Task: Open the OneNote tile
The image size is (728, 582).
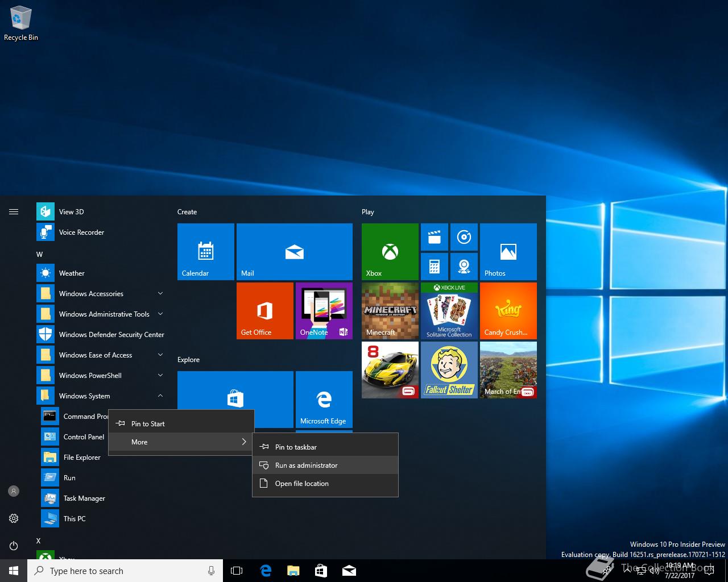Action: click(x=324, y=311)
